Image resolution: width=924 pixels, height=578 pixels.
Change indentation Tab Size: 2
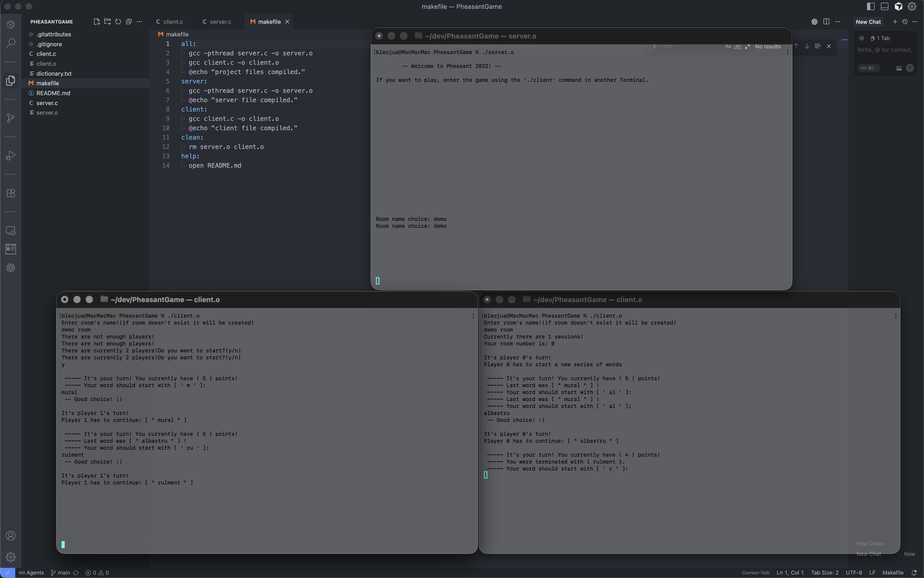(x=825, y=573)
